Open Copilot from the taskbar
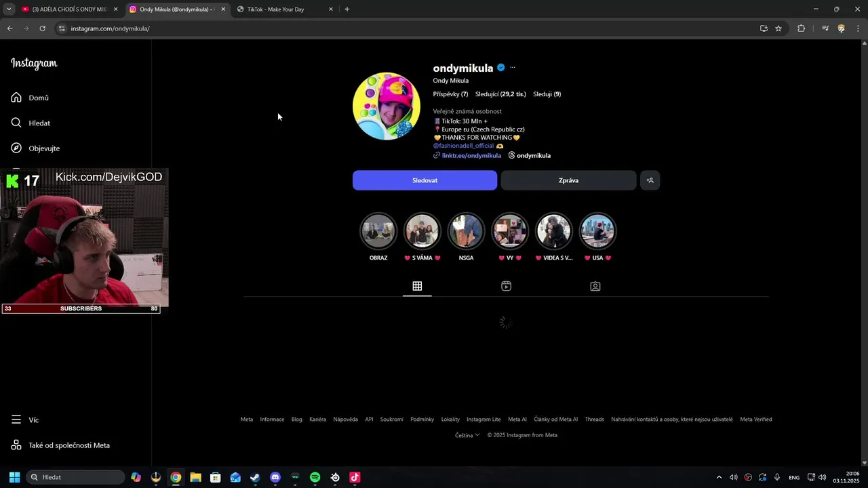The width and height of the screenshot is (868, 488). click(x=136, y=477)
